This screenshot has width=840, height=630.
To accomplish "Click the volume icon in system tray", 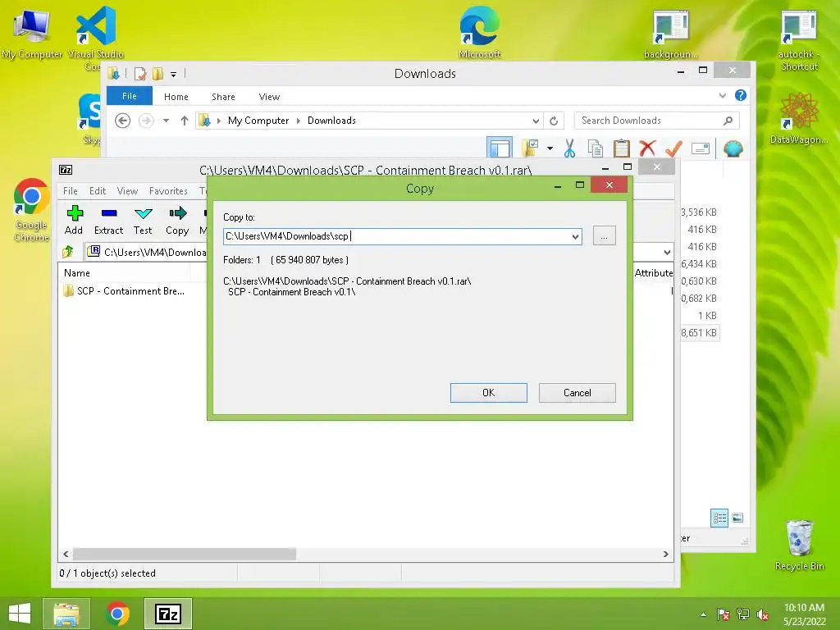I will click(x=763, y=614).
